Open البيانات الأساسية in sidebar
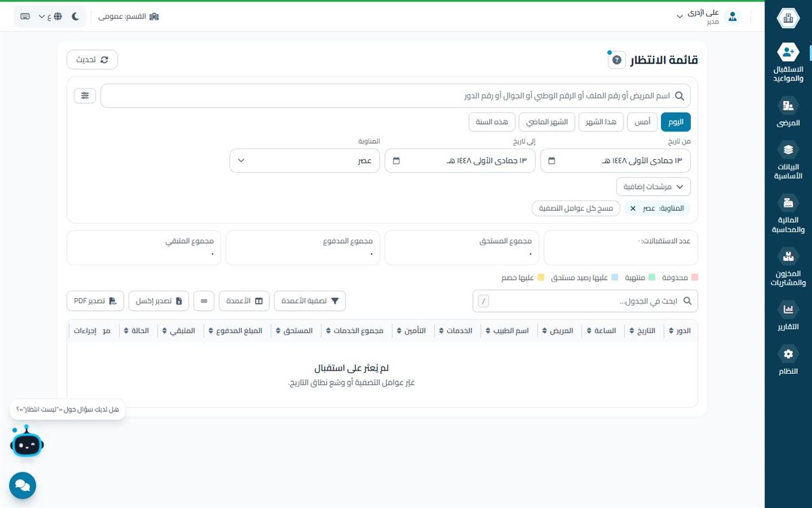 pyautogui.click(x=788, y=161)
